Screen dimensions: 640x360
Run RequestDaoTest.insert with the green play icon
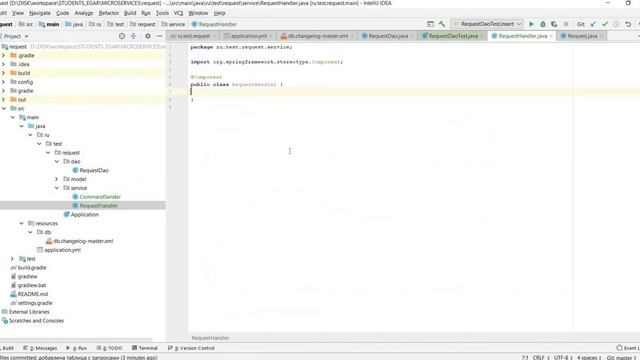[531, 24]
